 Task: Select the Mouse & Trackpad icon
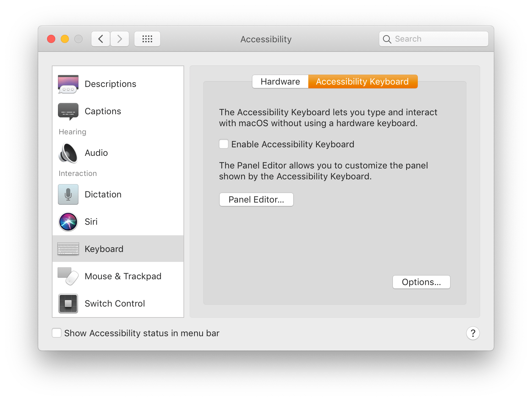click(68, 276)
